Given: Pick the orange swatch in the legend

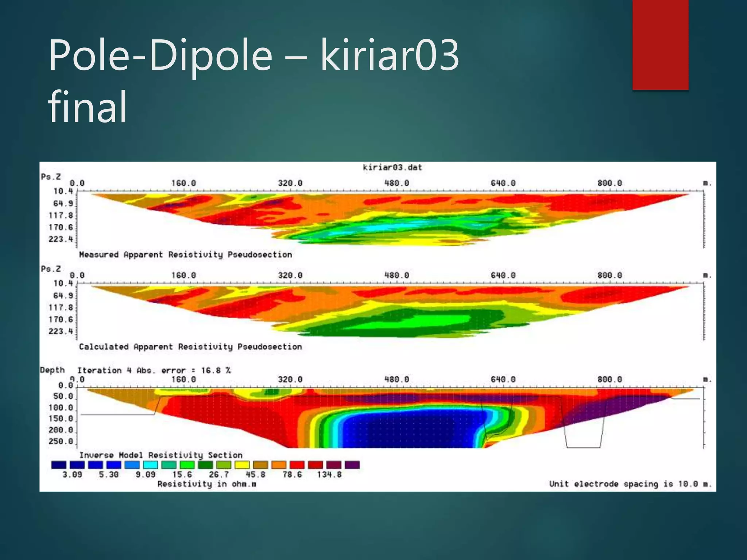Looking at the screenshot, I should (x=279, y=465).
